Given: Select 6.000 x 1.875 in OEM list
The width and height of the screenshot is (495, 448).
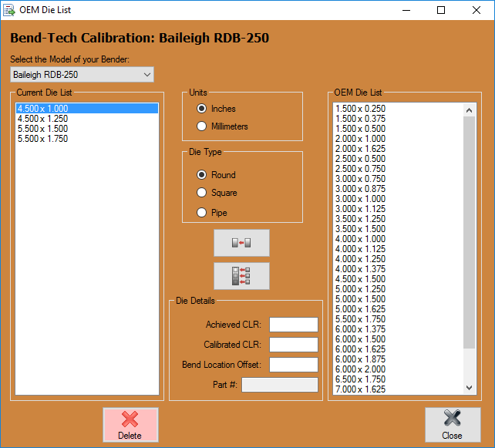Looking at the screenshot, I should (x=399, y=359).
